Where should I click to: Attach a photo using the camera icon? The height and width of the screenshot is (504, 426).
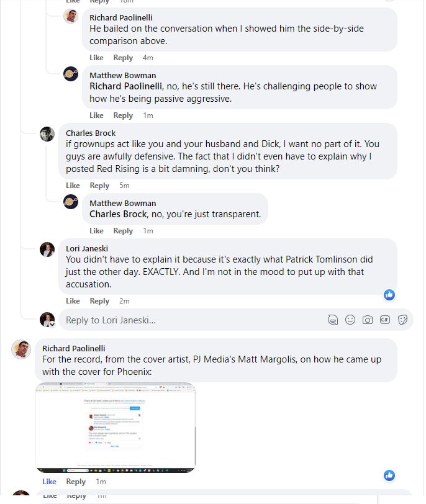point(368,320)
